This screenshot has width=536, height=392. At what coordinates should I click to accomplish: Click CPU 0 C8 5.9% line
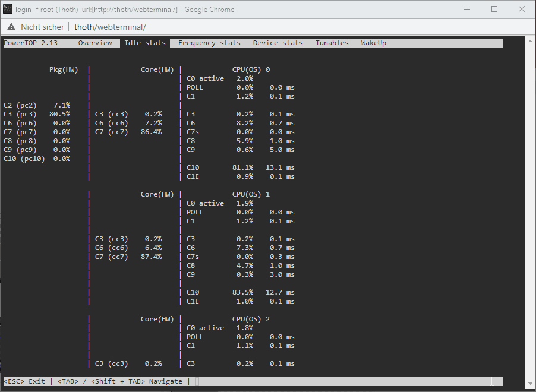tap(240, 141)
